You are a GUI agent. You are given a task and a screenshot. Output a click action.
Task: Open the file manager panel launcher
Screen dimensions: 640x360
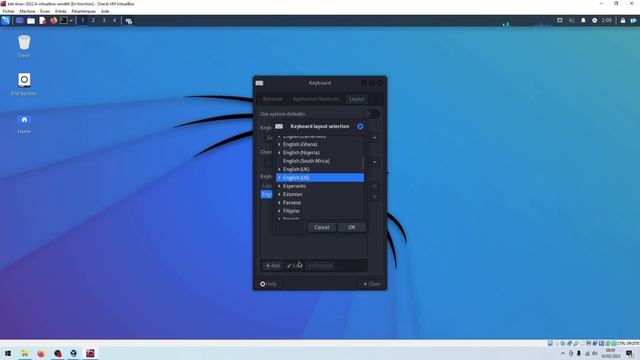31,20
